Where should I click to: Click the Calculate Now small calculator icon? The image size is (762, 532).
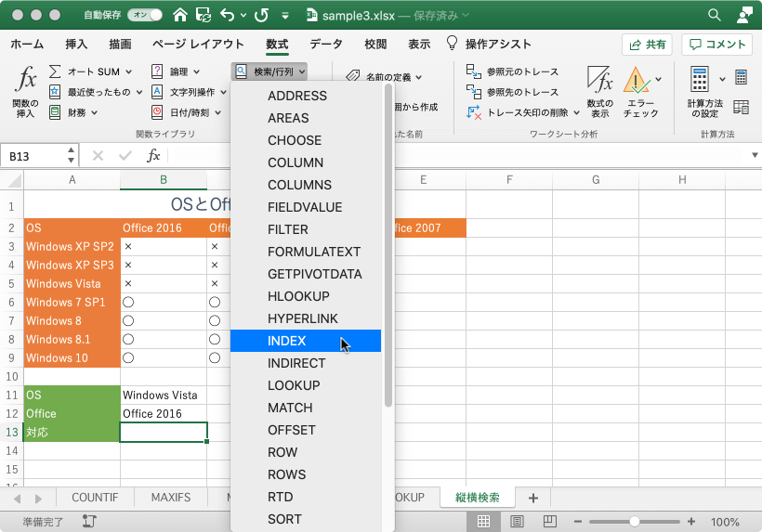741,77
